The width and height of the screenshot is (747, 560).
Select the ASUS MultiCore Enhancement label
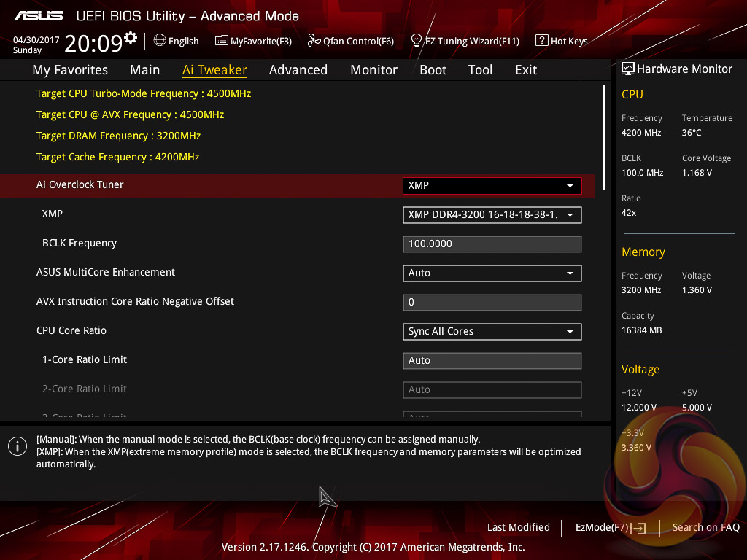coord(106,272)
